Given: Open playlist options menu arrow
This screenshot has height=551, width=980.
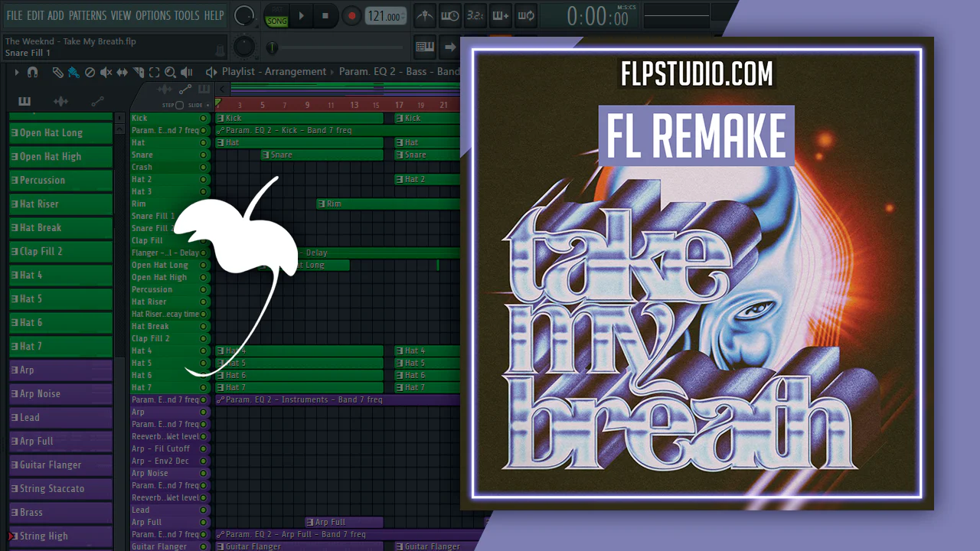Looking at the screenshot, I should 17,72.
